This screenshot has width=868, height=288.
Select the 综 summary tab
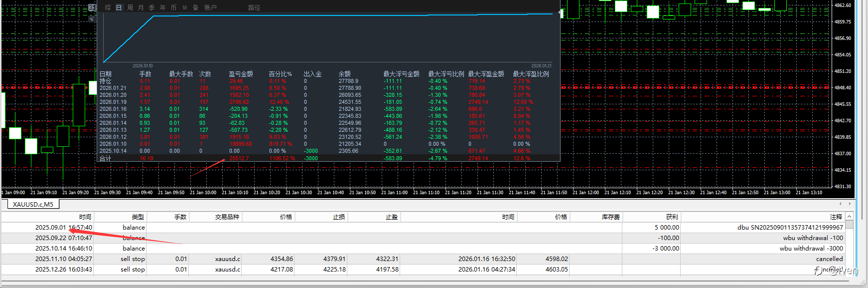point(108,7)
